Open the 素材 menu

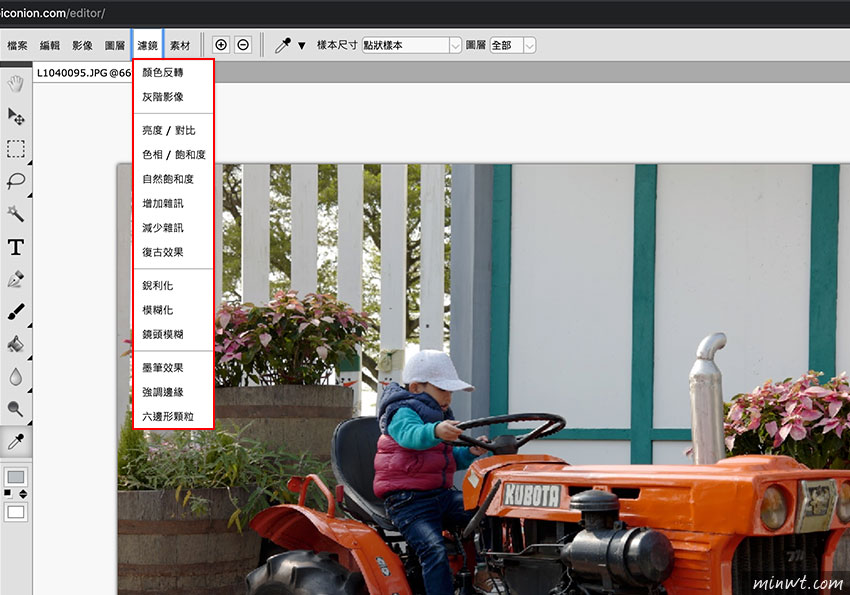pyautogui.click(x=180, y=46)
